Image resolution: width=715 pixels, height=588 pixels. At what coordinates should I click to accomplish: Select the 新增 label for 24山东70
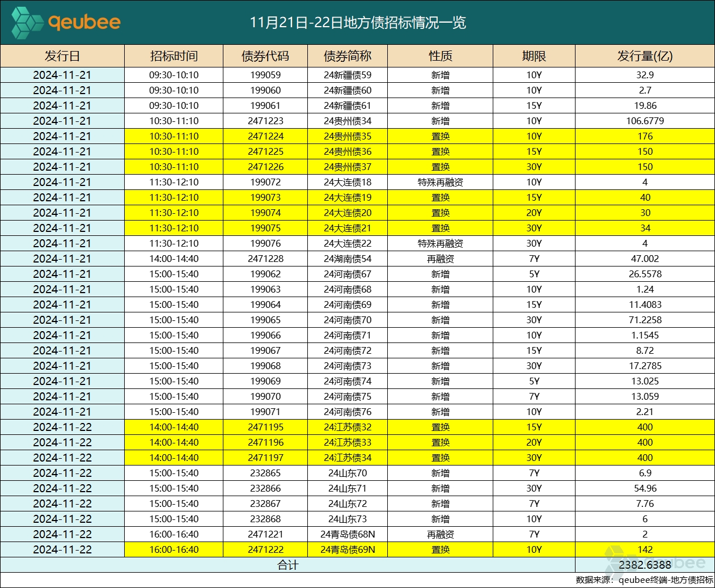[441, 473]
